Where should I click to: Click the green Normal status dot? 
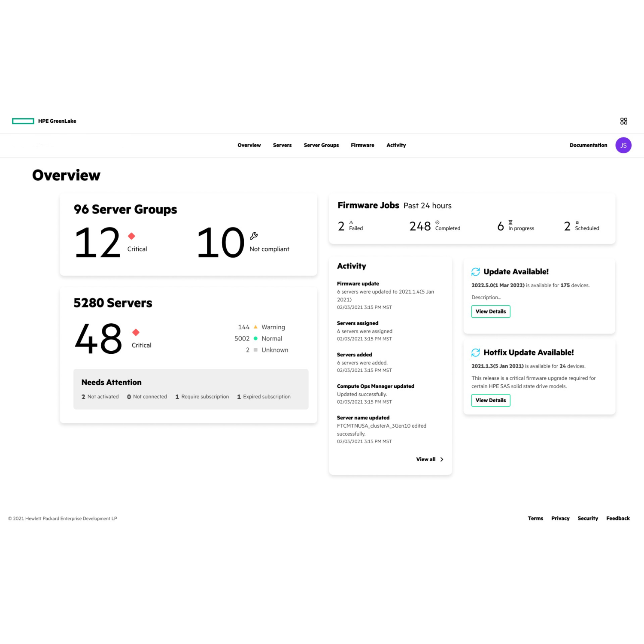(255, 338)
